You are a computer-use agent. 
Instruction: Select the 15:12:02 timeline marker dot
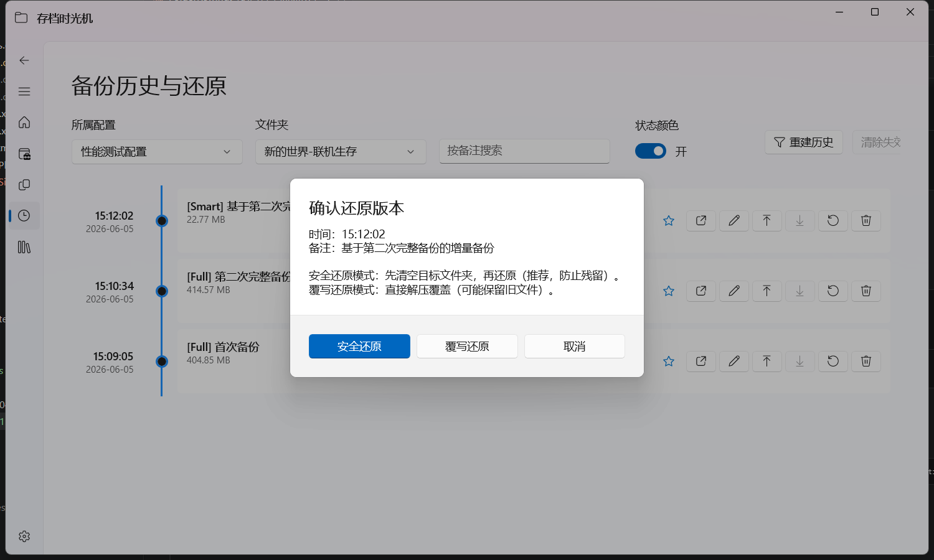162,221
